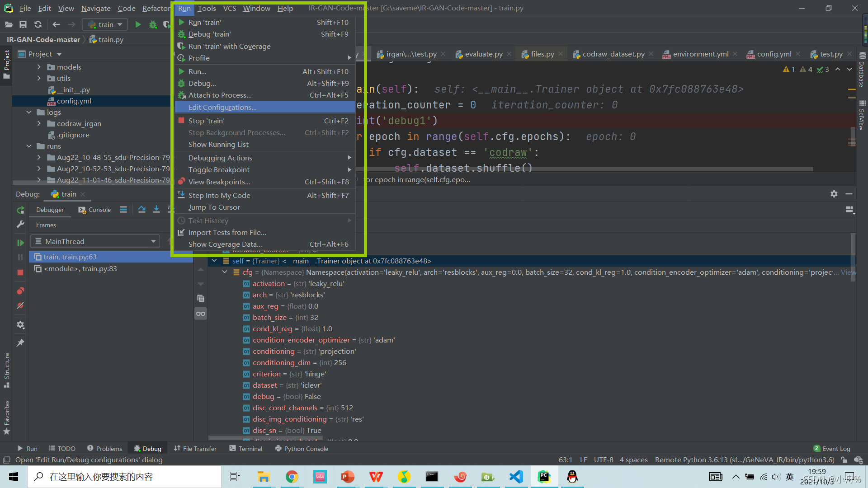Switch to the evaluate.py editor tab
The image size is (868, 488).
483,54
